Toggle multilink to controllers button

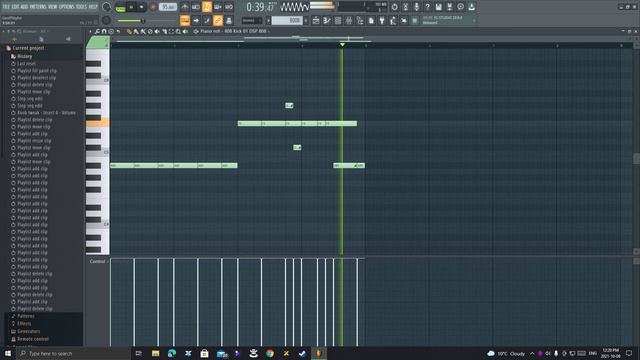(229, 20)
